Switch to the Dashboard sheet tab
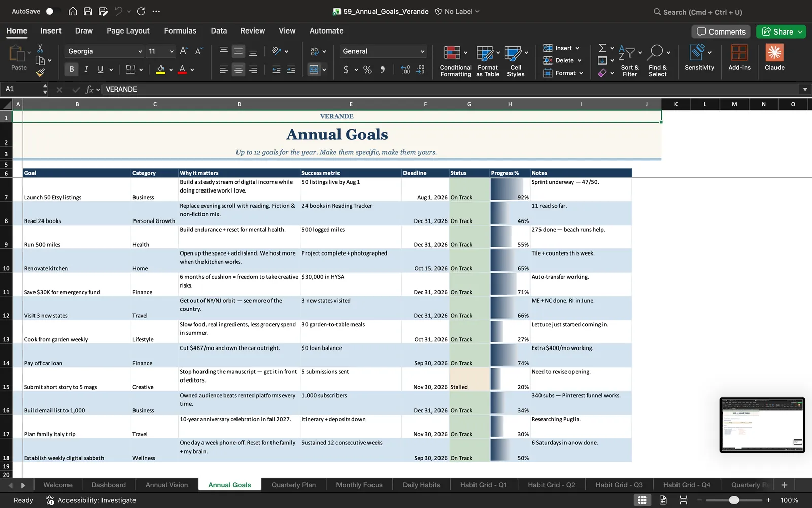This screenshot has width=812, height=508. click(109, 485)
